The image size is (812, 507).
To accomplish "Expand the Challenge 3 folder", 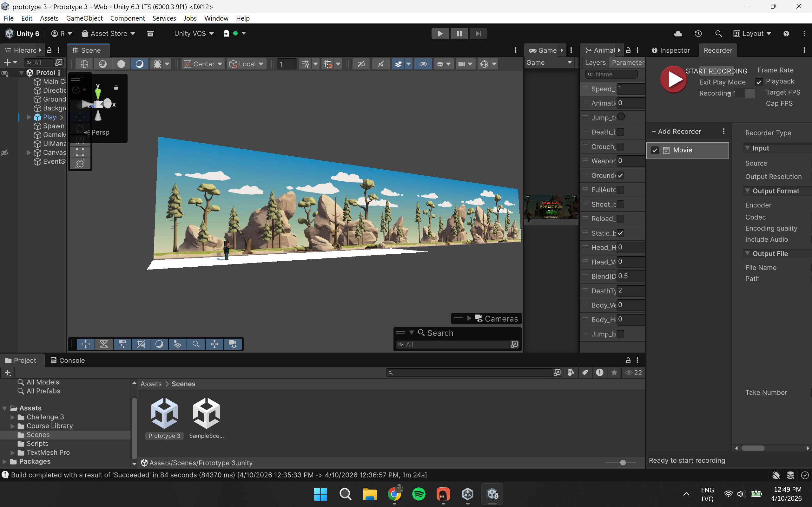I will [12, 417].
